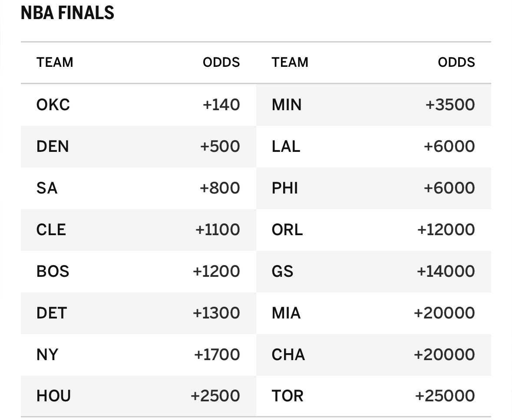
Task: Select ORL +12000 odds value
Action: 446,230
